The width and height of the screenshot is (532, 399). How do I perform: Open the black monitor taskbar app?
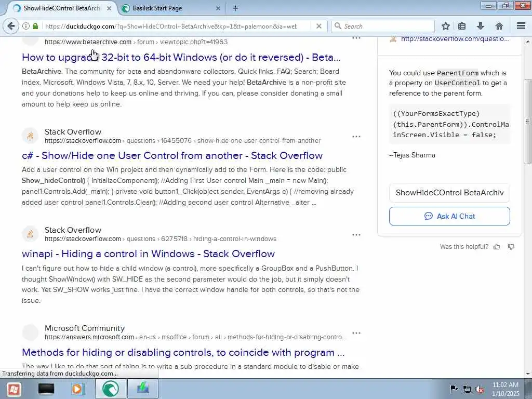click(x=46, y=389)
